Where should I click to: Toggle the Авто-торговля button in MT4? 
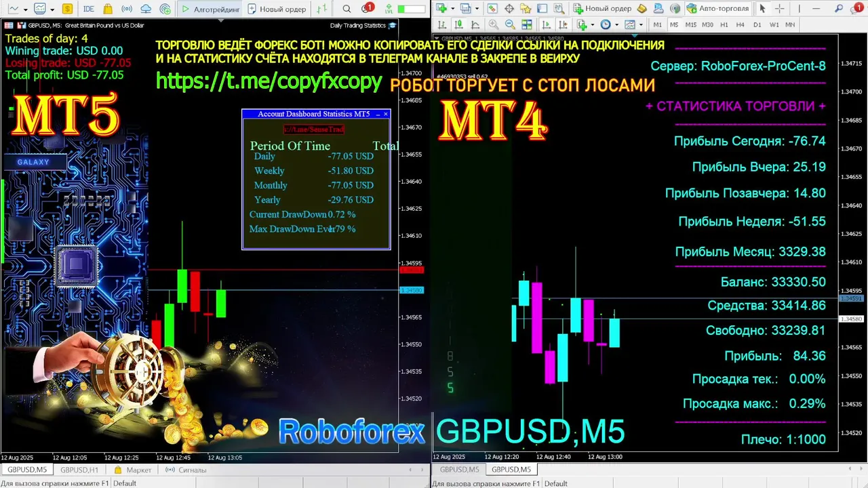[717, 9]
